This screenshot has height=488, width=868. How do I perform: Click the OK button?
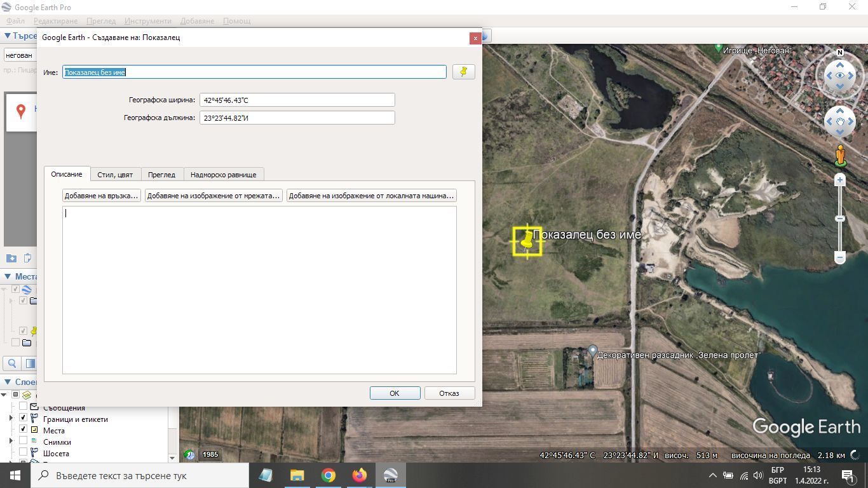pos(395,393)
